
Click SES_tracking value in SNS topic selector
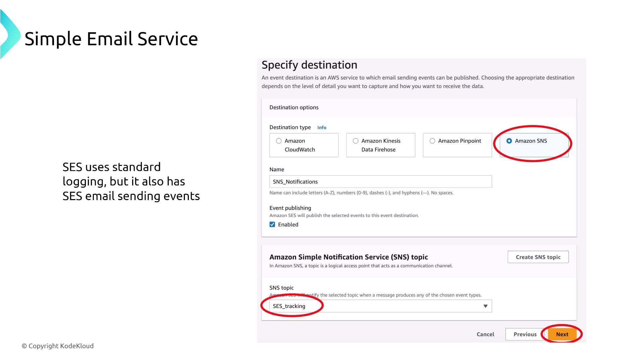[x=289, y=306]
